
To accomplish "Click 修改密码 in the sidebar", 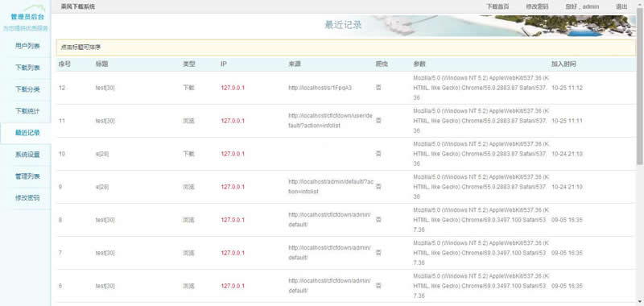I will click(x=27, y=198).
